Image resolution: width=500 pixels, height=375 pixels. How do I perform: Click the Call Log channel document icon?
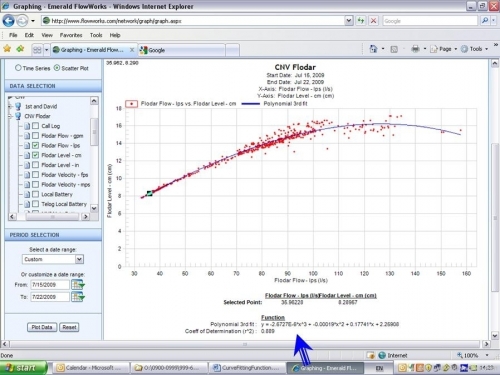coord(27,126)
